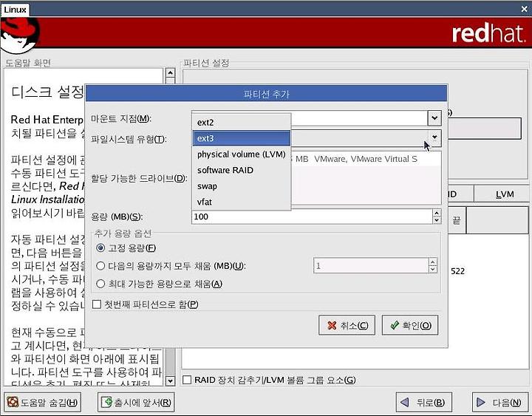Viewport: 532px width, 416px height.
Task: Click the size (MB) input field
Action: click(312, 216)
